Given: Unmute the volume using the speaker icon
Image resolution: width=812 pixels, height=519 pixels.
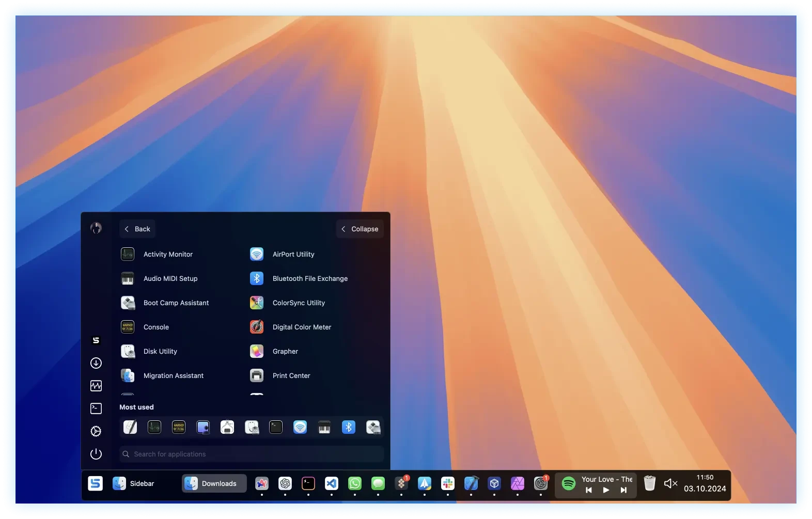Looking at the screenshot, I should pos(670,483).
